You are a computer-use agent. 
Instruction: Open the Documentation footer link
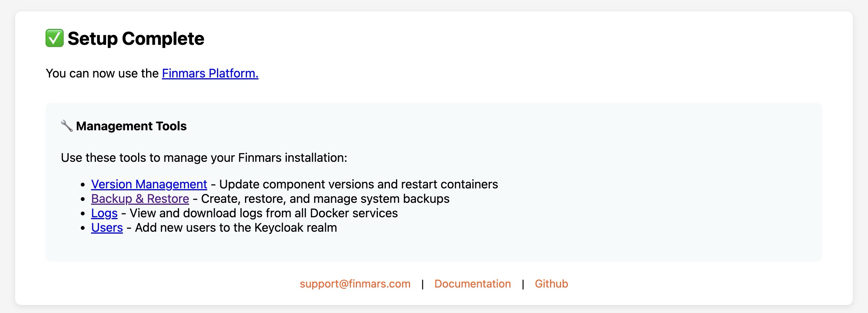[472, 284]
